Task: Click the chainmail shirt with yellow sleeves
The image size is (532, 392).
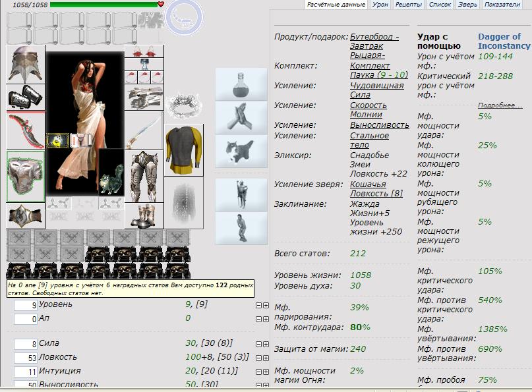Action: [184, 150]
